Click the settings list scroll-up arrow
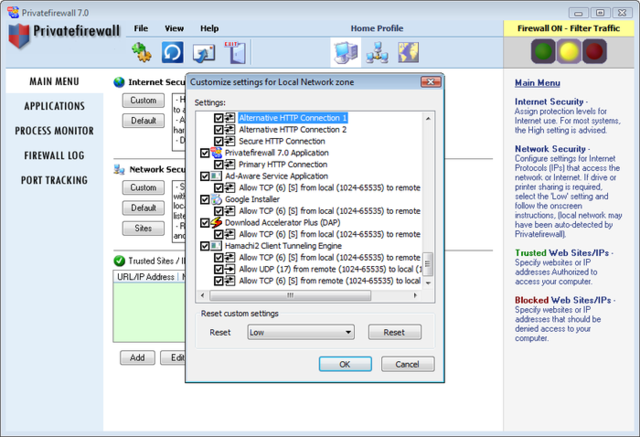640x437 pixels. click(x=428, y=119)
